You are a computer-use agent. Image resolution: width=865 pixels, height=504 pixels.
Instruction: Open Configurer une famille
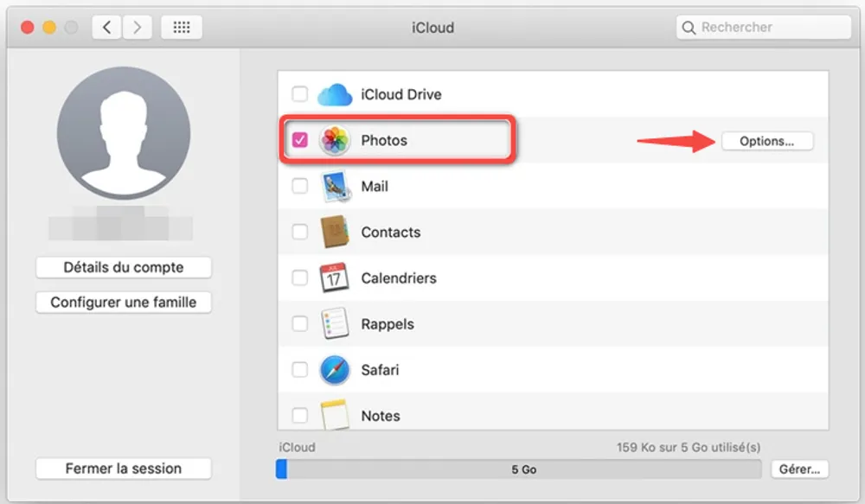(x=124, y=303)
